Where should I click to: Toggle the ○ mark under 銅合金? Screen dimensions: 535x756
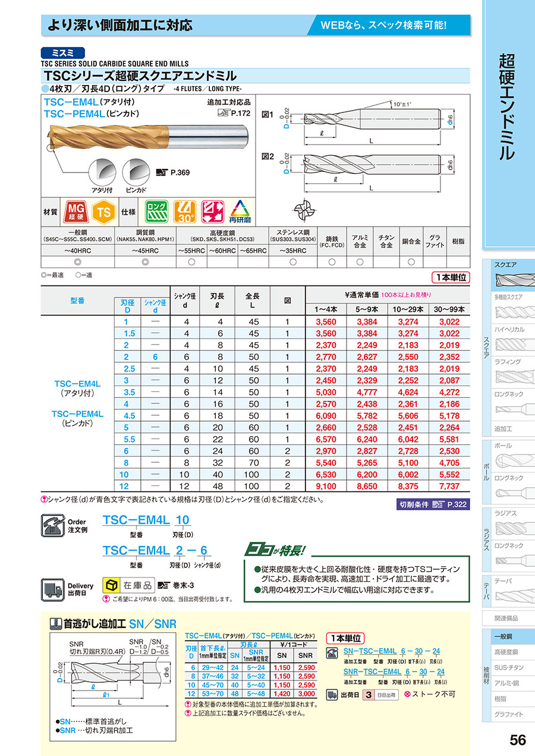[x=411, y=262]
